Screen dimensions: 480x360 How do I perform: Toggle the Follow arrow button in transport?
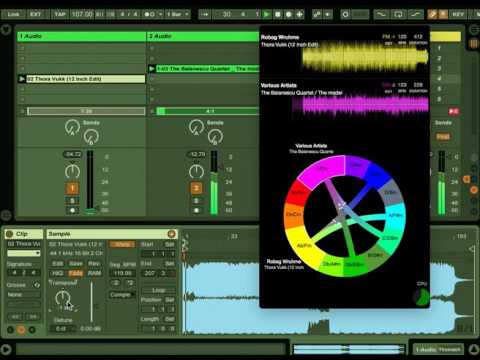pos(205,14)
